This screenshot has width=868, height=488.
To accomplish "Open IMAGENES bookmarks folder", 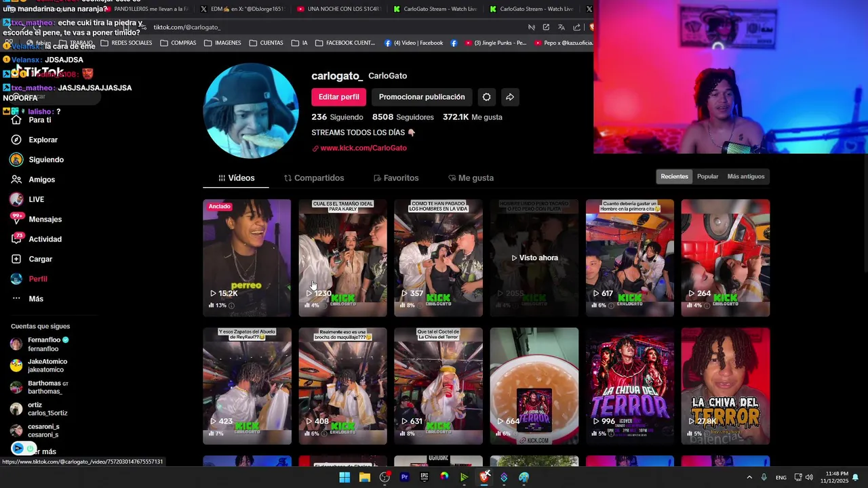I will (x=222, y=43).
